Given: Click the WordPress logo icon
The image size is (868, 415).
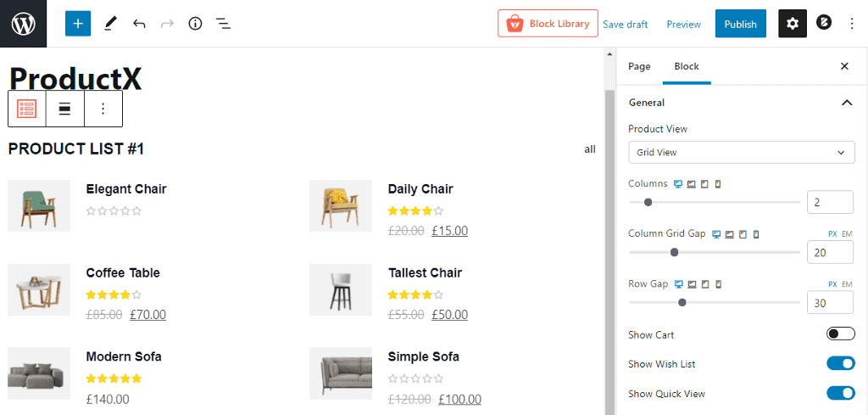Looking at the screenshot, I should point(23,24).
